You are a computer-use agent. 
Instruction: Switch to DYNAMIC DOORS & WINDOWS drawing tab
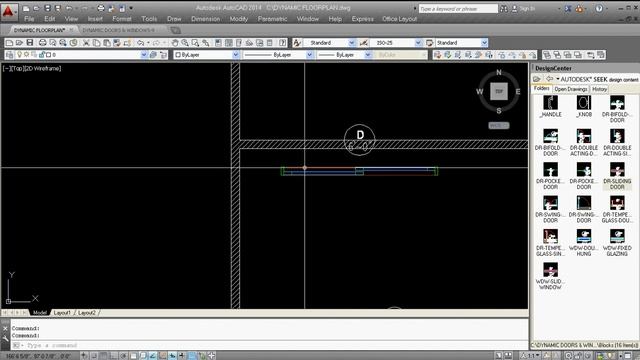pos(118,30)
